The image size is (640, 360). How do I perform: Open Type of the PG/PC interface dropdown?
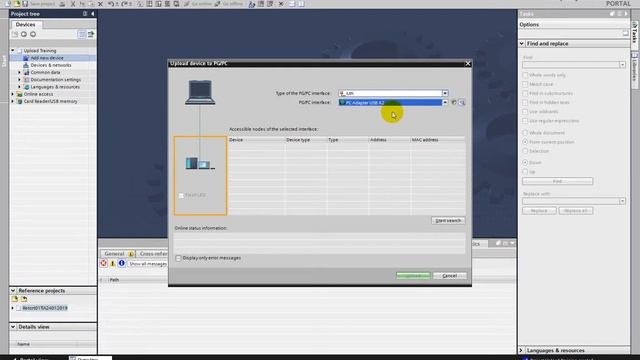click(x=445, y=93)
